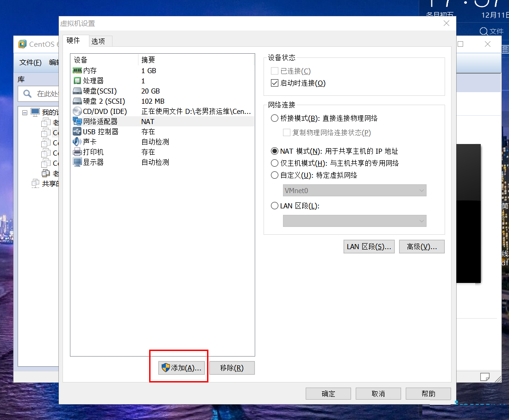The width and height of the screenshot is (509, 420).
Task: Collapse the 我的计算机 tree node
Action: (25, 113)
